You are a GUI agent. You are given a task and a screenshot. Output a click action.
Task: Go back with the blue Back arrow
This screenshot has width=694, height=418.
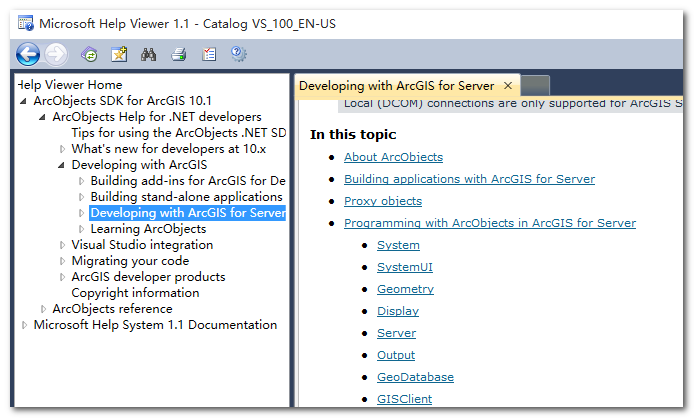28,54
